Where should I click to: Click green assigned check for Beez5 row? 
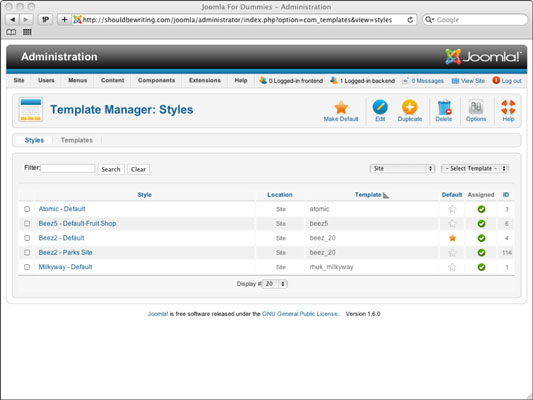click(x=481, y=224)
